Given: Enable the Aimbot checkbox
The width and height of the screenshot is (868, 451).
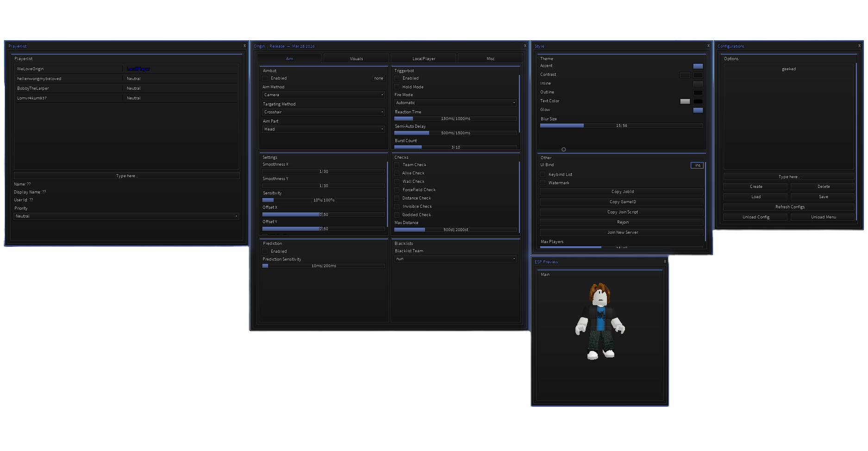Looking at the screenshot, I should click(x=265, y=78).
